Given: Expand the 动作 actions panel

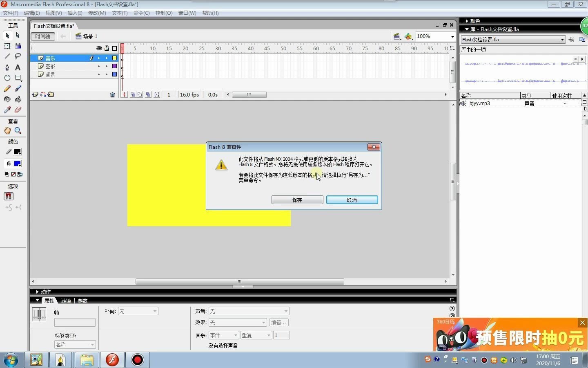Looking at the screenshot, I should 37,292.
